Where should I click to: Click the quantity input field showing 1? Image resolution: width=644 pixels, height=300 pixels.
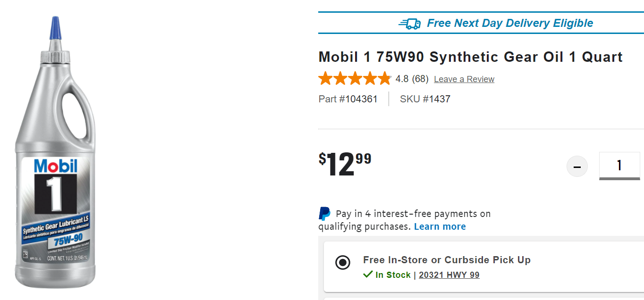point(619,166)
